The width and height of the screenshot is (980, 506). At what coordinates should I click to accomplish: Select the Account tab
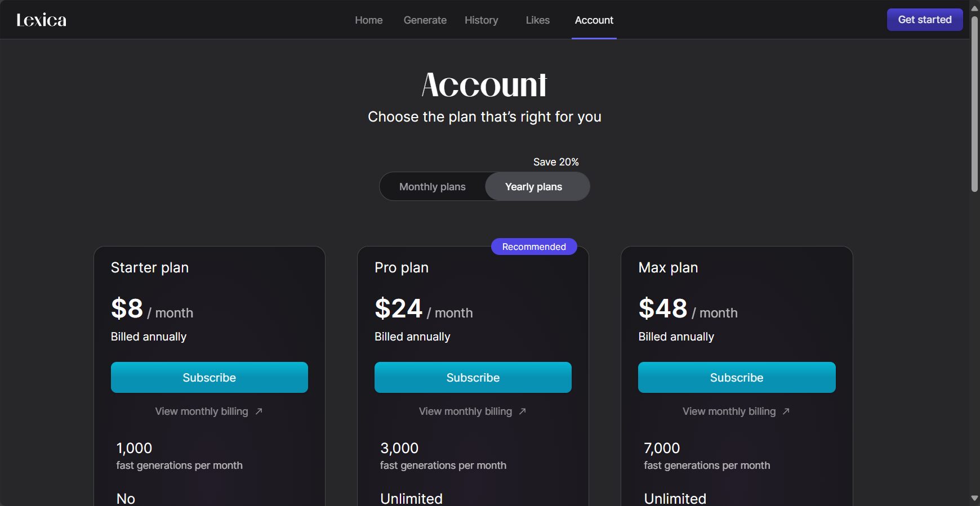coord(594,20)
